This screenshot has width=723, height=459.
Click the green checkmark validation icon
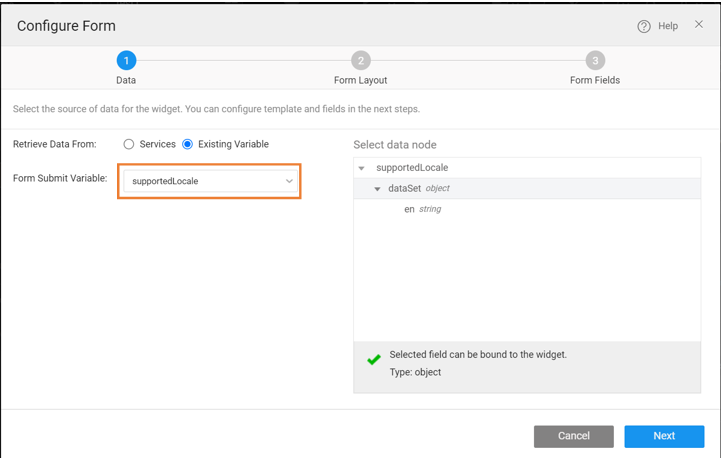tap(374, 360)
